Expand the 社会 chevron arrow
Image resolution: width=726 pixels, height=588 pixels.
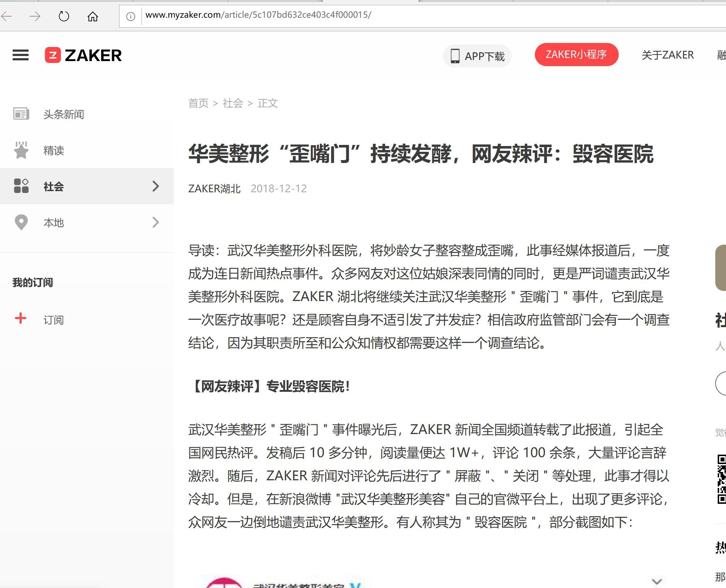pyautogui.click(x=156, y=186)
